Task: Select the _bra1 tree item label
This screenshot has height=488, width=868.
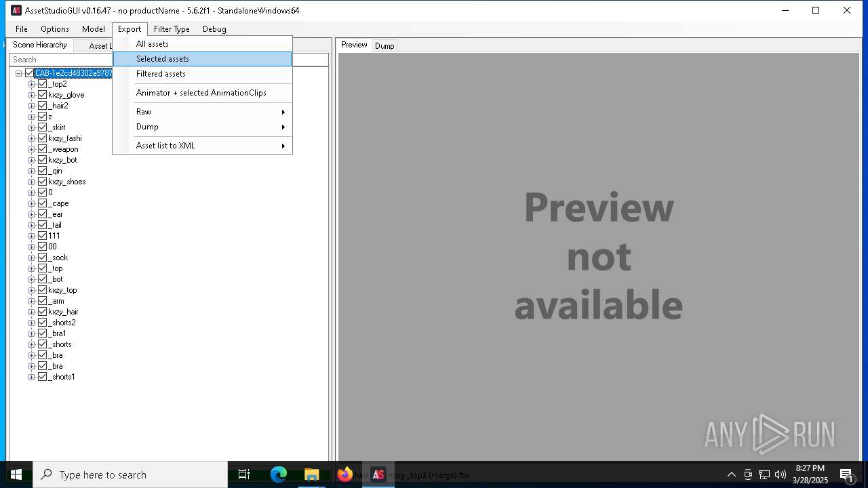Action: tap(57, 333)
